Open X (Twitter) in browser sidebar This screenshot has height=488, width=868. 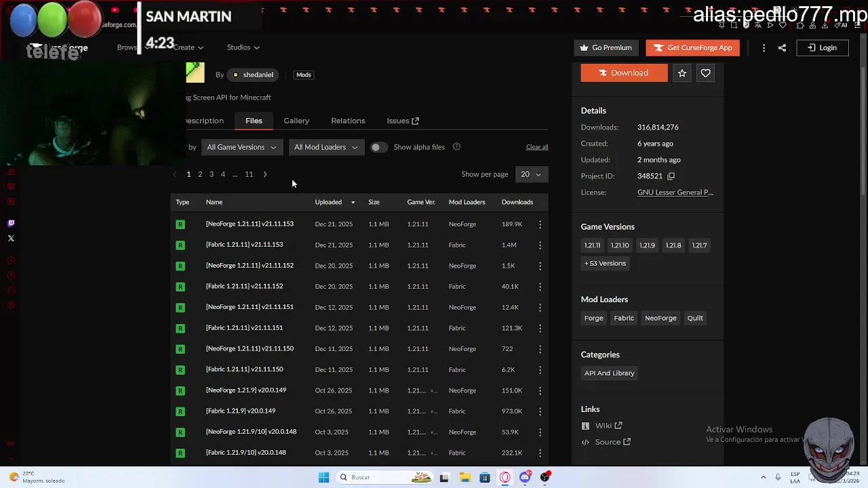[x=11, y=239]
